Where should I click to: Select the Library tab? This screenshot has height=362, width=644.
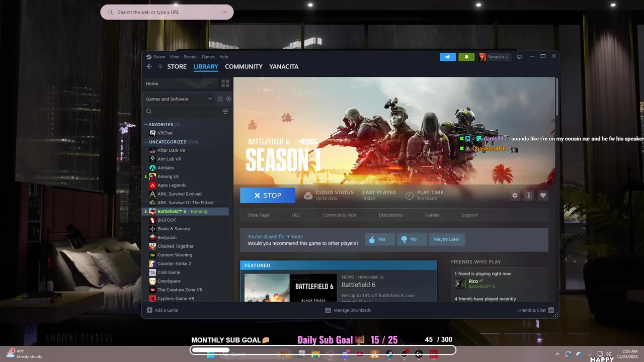[x=206, y=66]
